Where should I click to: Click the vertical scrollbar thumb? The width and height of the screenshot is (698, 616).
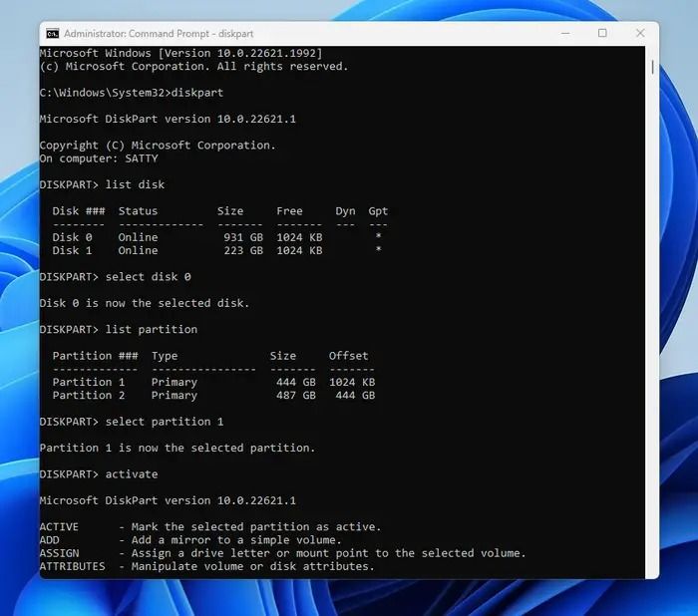coord(652,67)
